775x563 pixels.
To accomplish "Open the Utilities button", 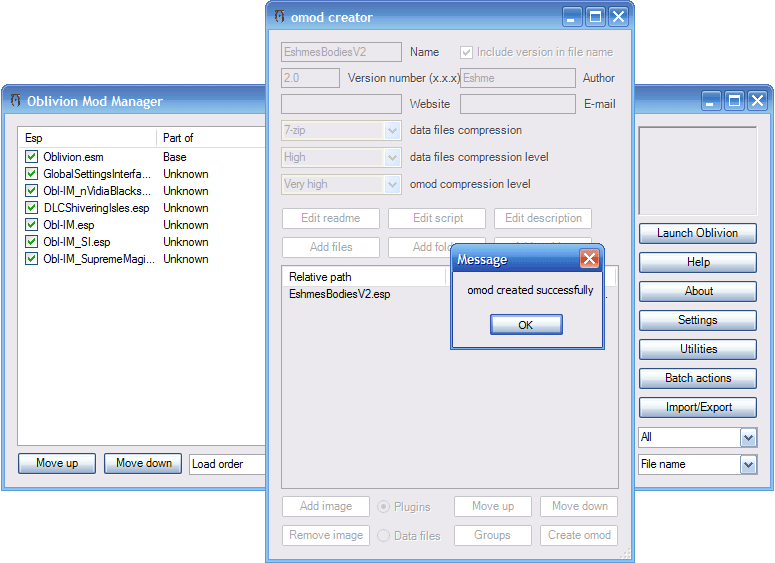I will tap(697, 349).
